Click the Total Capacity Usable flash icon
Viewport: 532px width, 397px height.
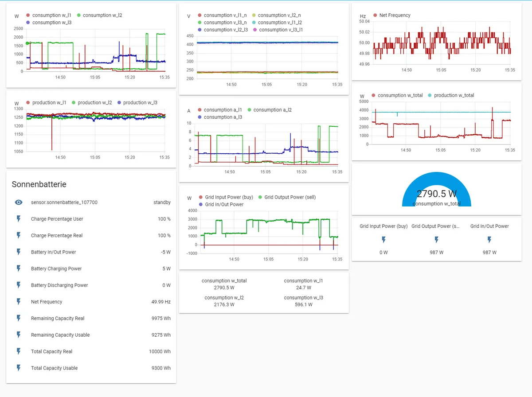point(19,368)
